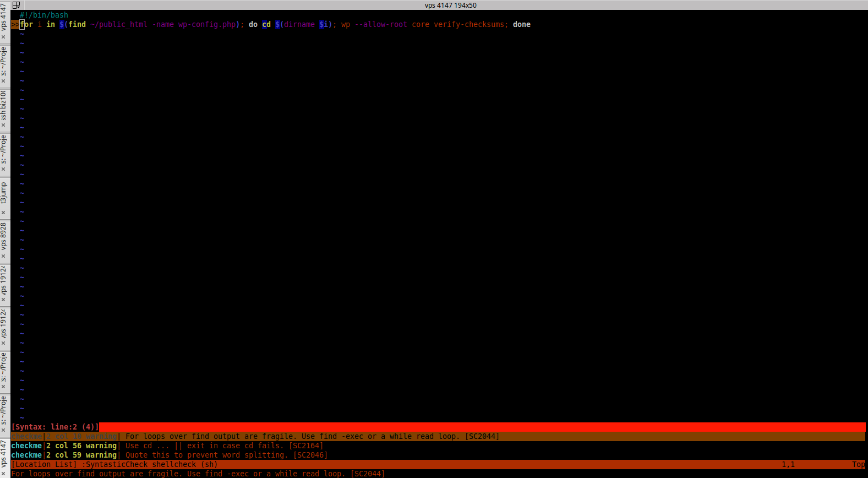This screenshot has width=868, height=478.
Task: Close the ssh biz10 tab
Action: pos(3,125)
